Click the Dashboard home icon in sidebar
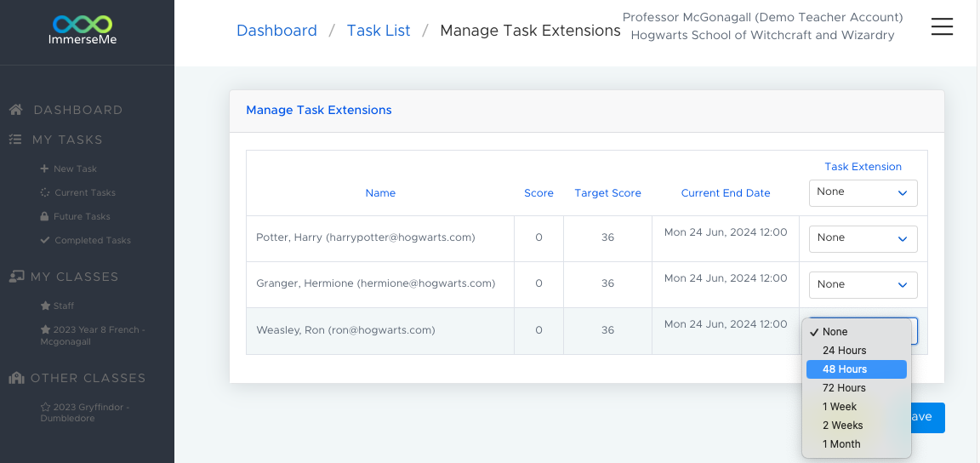 [16, 110]
